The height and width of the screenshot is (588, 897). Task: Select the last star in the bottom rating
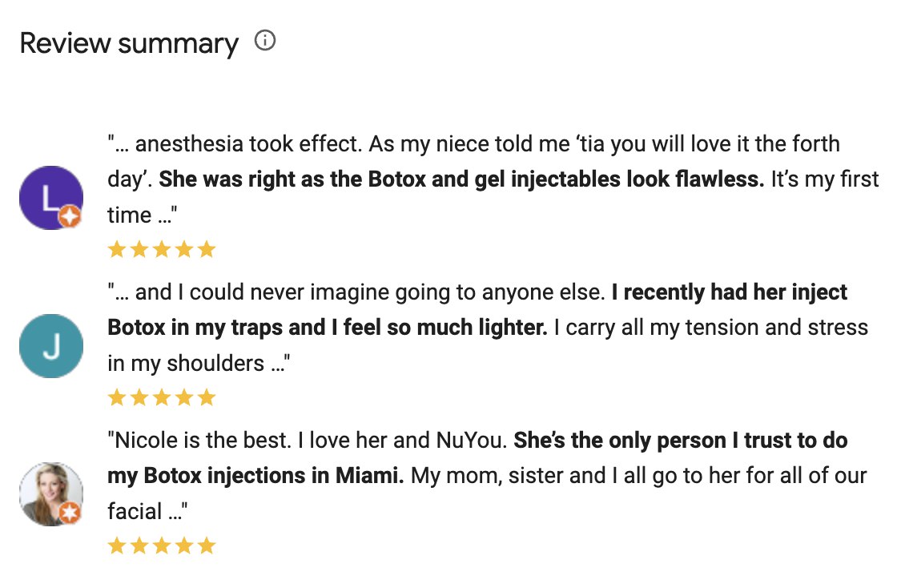coord(207,546)
